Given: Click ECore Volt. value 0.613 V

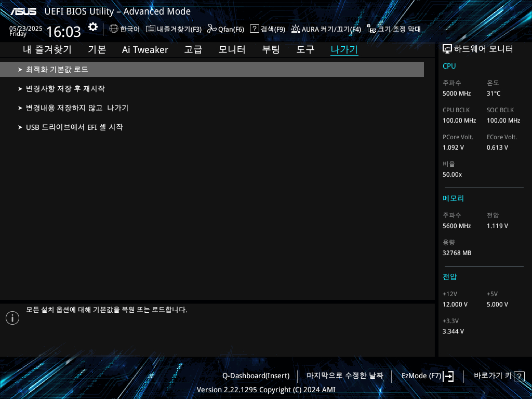Looking at the screenshot, I should click(x=497, y=148).
